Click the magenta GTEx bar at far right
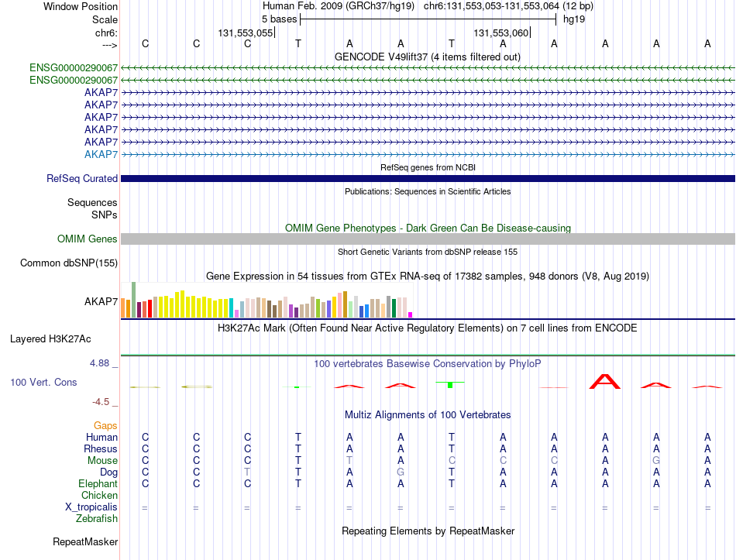This screenshot has width=736, height=560. pos(411,315)
